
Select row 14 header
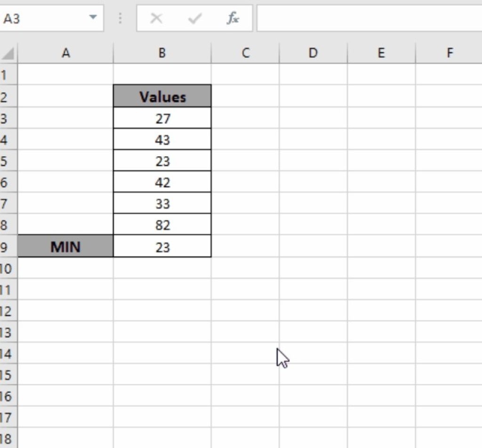pos(8,353)
